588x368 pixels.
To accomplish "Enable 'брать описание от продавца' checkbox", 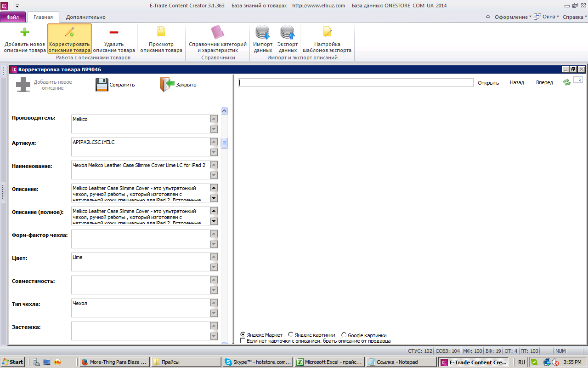I will pyautogui.click(x=243, y=341).
